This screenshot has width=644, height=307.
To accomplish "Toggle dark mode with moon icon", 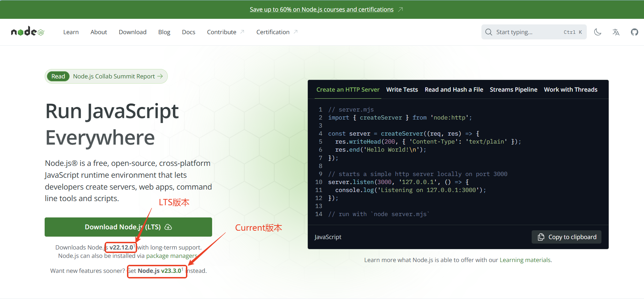I will [x=598, y=32].
